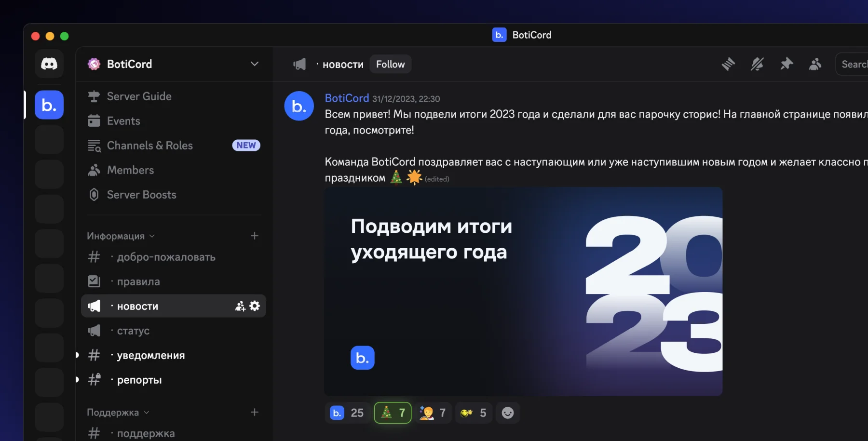Open the правила channel
This screenshot has width=868, height=441.
(x=174, y=281)
